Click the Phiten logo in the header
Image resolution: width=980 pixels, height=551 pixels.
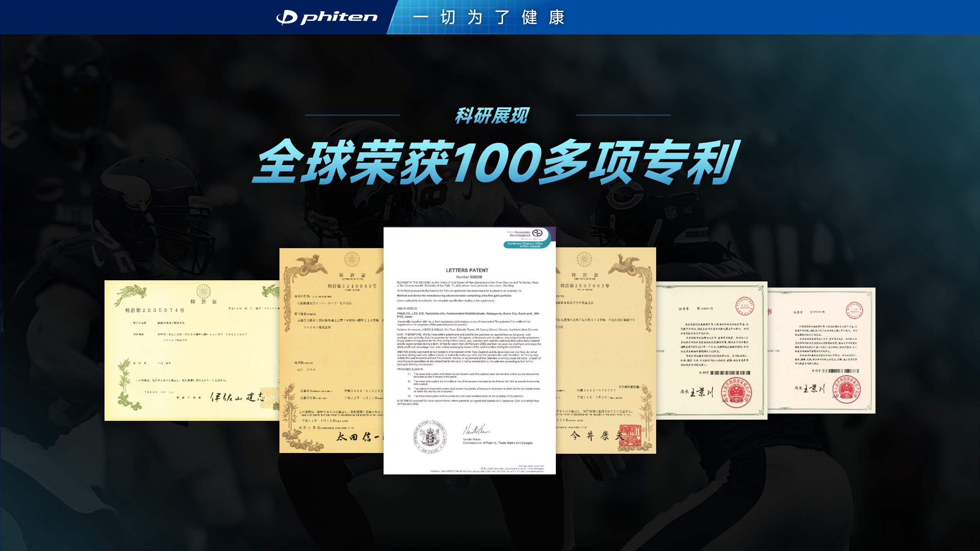point(327,18)
